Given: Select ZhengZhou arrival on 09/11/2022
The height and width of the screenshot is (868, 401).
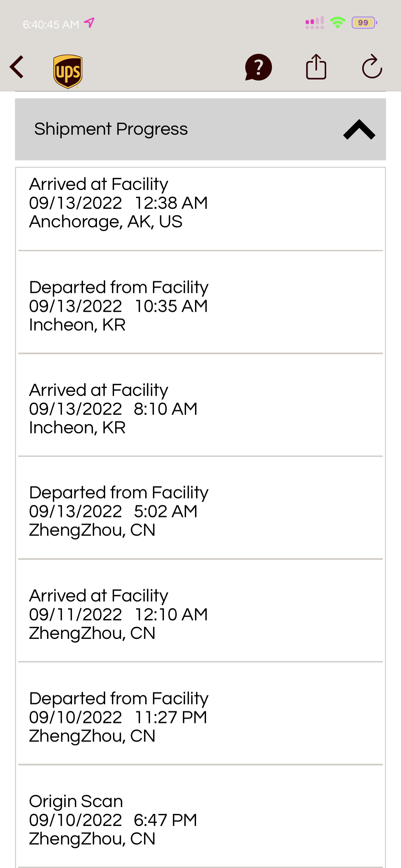Looking at the screenshot, I should pyautogui.click(x=200, y=611).
